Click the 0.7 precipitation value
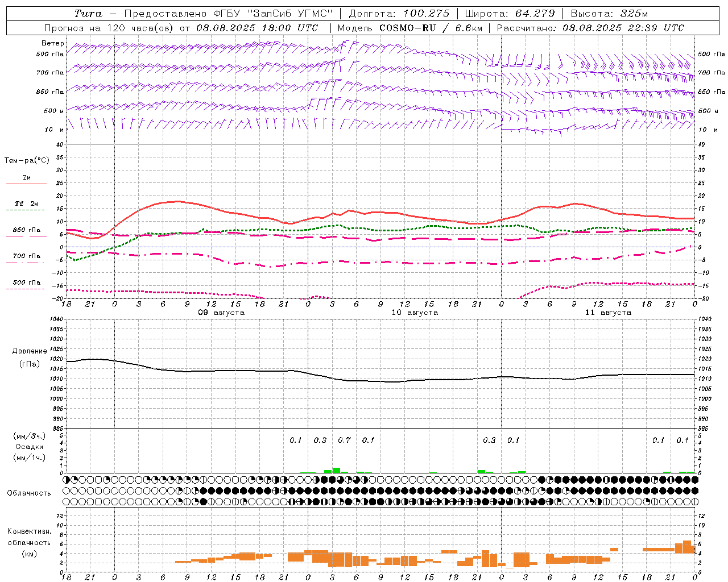728x582 pixels. [x=344, y=440]
